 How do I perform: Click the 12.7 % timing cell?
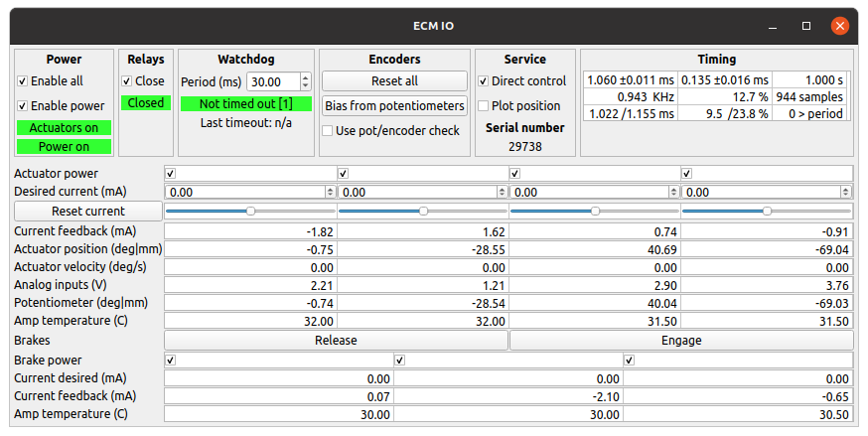coord(725,96)
